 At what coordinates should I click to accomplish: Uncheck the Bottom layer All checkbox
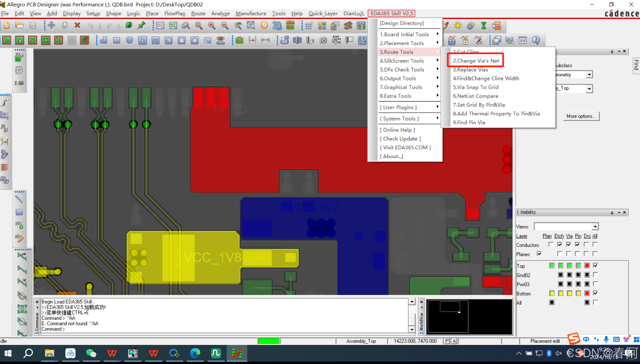595,293
